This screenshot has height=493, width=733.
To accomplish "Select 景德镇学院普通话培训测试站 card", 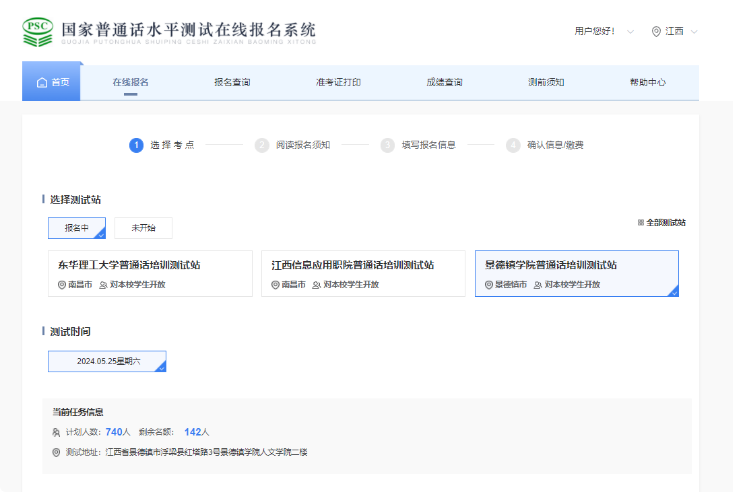I will (576, 273).
